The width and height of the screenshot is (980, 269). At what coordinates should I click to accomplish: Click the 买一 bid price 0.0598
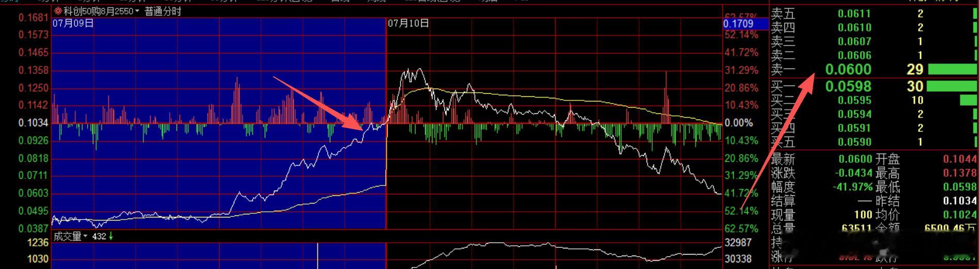[x=848, y=86]
